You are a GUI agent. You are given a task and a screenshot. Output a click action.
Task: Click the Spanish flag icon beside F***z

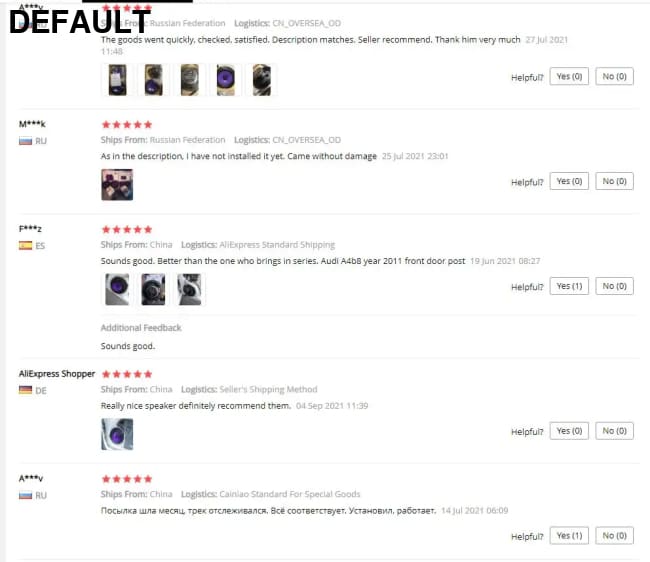tap(25, 246)
